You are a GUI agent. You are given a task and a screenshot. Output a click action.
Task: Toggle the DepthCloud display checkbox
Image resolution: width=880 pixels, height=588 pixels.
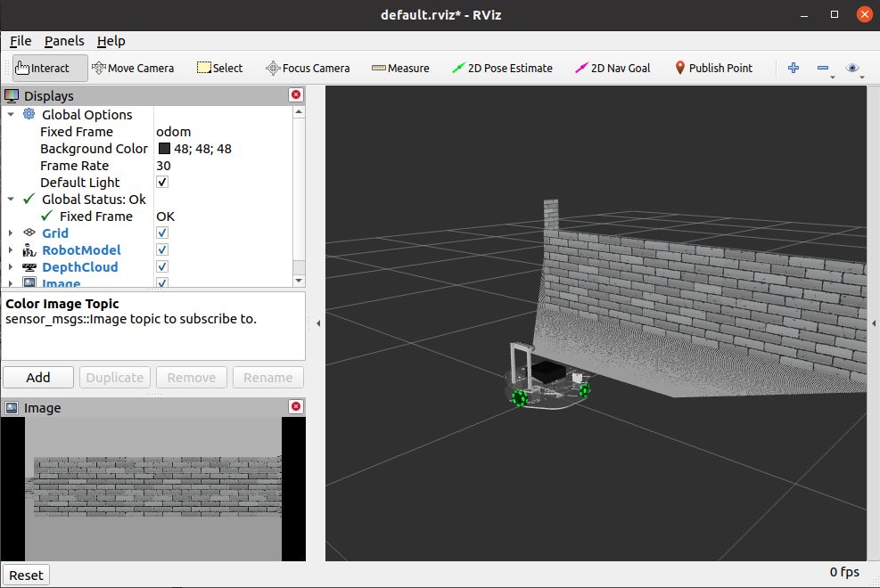[162, 266]
